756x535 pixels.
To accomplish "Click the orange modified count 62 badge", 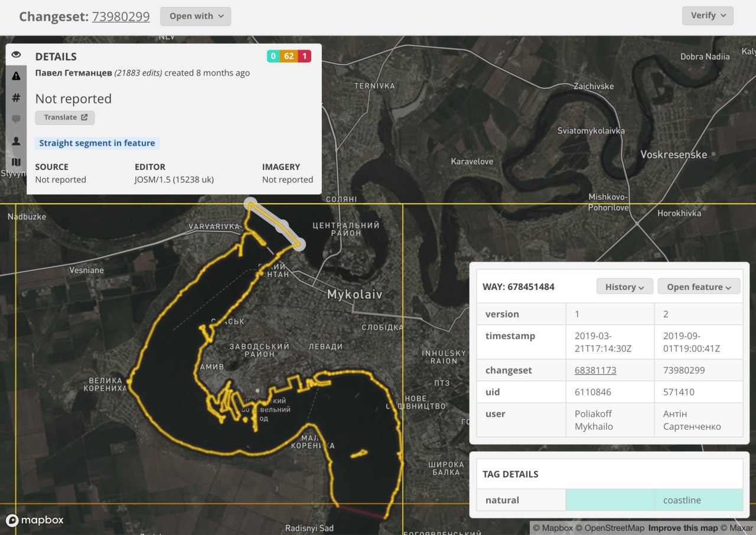I will pos(289,56).
